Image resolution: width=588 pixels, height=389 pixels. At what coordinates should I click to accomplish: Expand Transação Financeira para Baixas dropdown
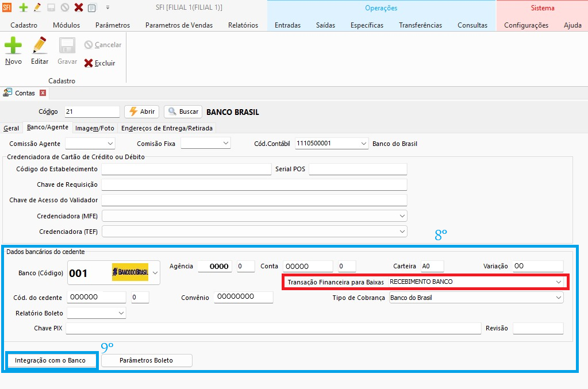[x=558, y=282]
